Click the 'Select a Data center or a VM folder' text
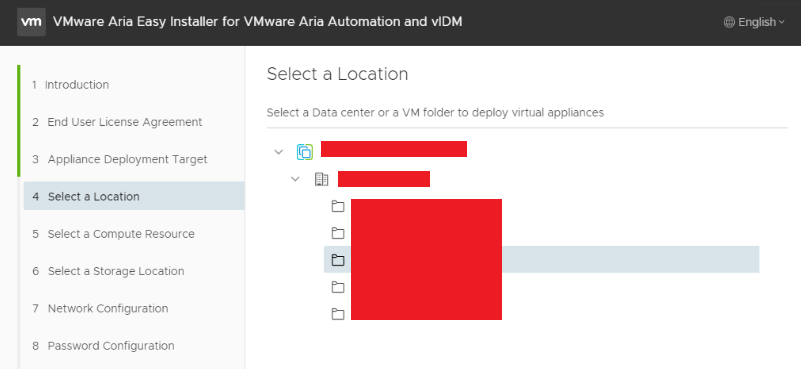Viewport: 801px width, 369px height. [x=435, y=112]
